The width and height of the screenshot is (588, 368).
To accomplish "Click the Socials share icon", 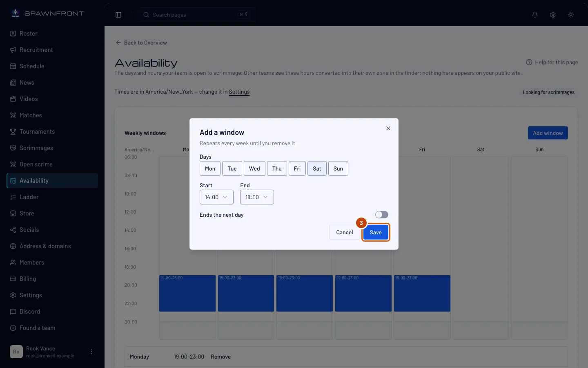I will coord(13,230).
